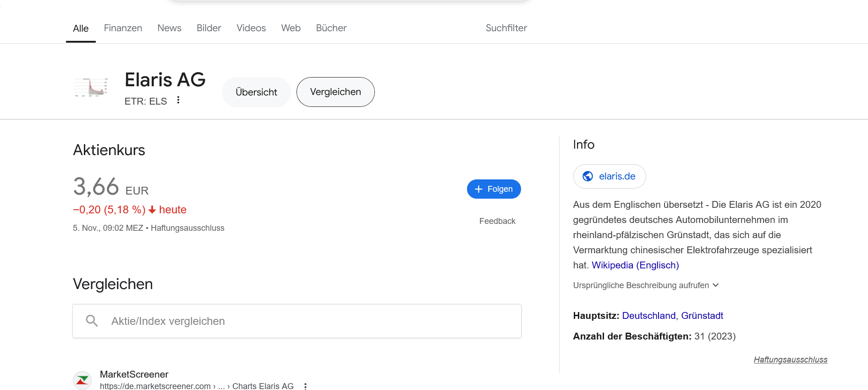
Task: Open three-dot options for MarketScreener result
Action: pos(305,386)
